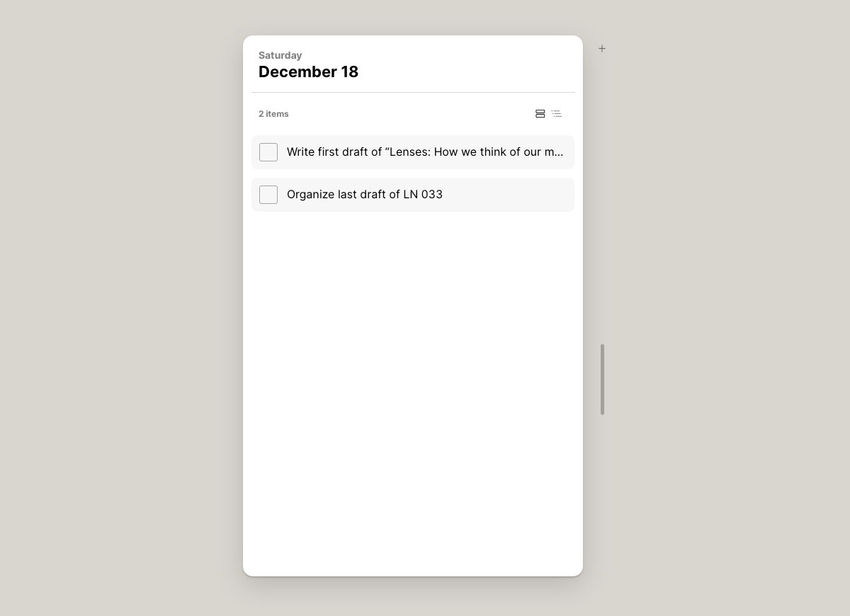
Task: Click the "December 18" date heading
Action: [308, 72]
